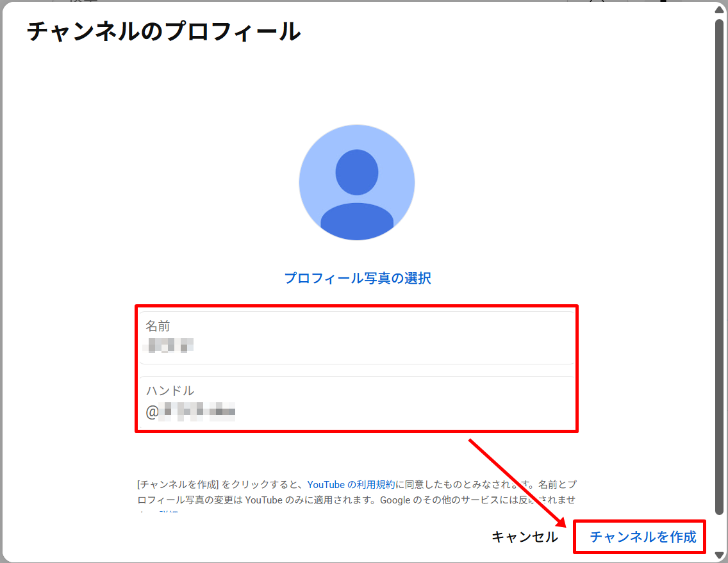
Task: Click the チャンネルを作成 button
Action: 642,537
